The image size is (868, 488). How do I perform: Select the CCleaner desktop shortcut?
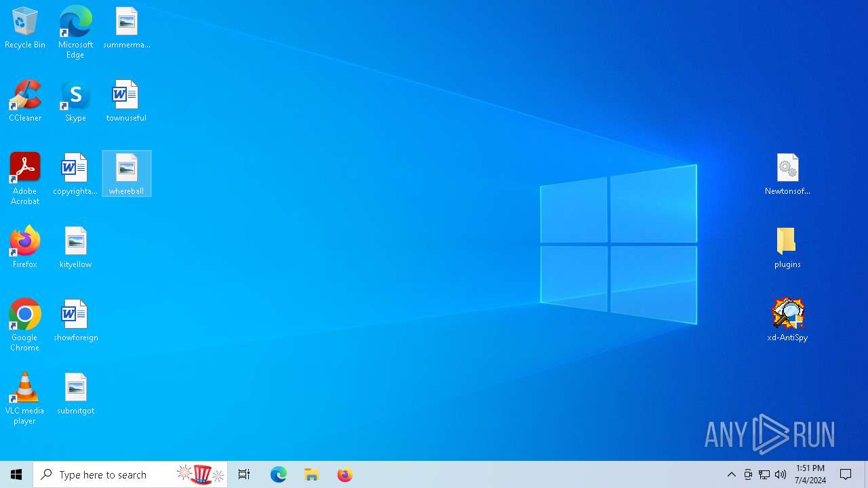[25, 102]
